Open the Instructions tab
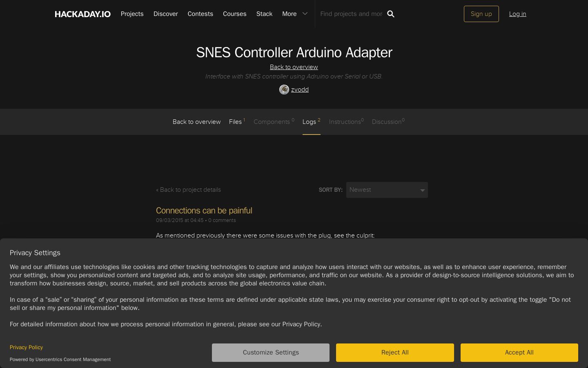 (346, 122)
